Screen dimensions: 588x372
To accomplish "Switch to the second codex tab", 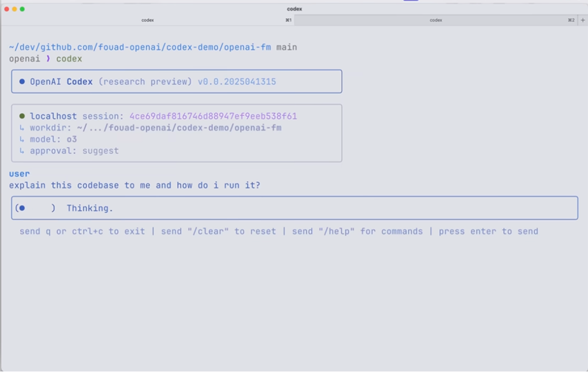I will tap(436, 20).
